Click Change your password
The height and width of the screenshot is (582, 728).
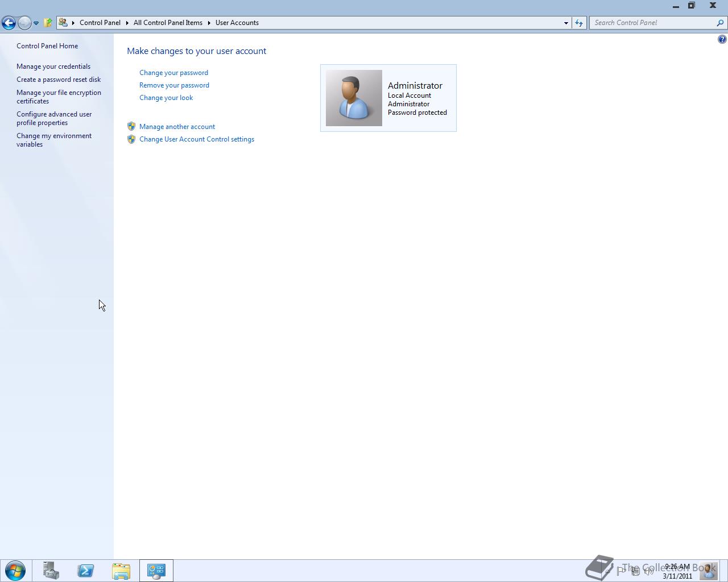click(x=173, y=73)
